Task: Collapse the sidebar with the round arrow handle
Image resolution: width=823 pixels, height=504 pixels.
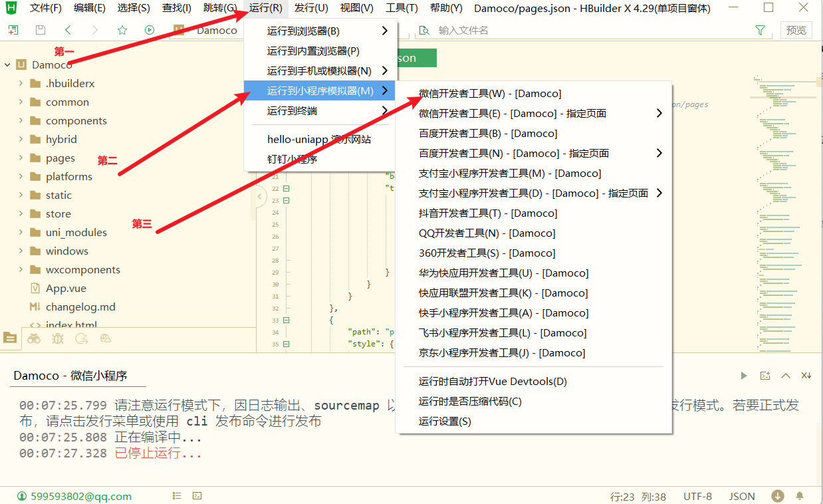Action: pos(261,197)
